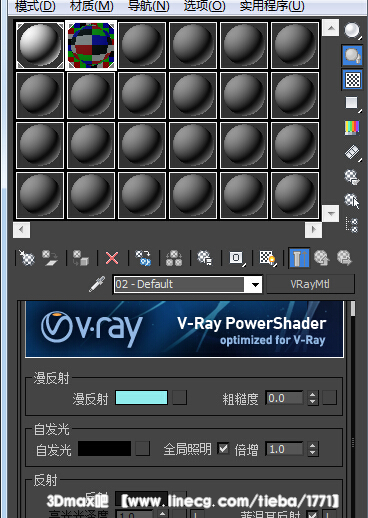
Task: Click the Make Unique icon
Action: point(174,258)
